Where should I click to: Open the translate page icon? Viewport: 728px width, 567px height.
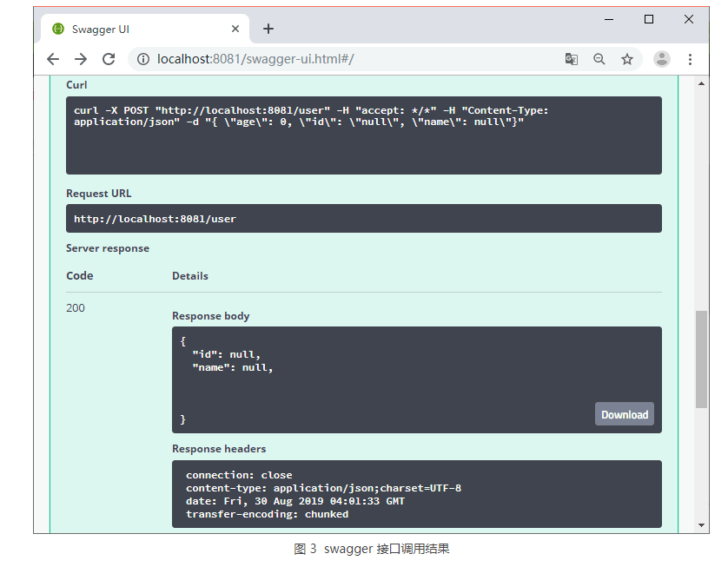click(571, 59)
